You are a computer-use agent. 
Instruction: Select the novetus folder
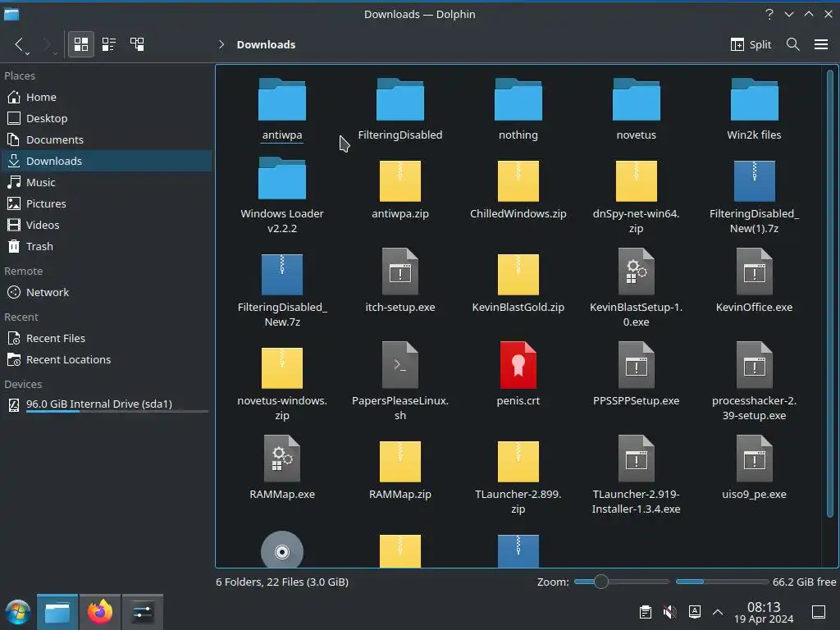point(637,110)
